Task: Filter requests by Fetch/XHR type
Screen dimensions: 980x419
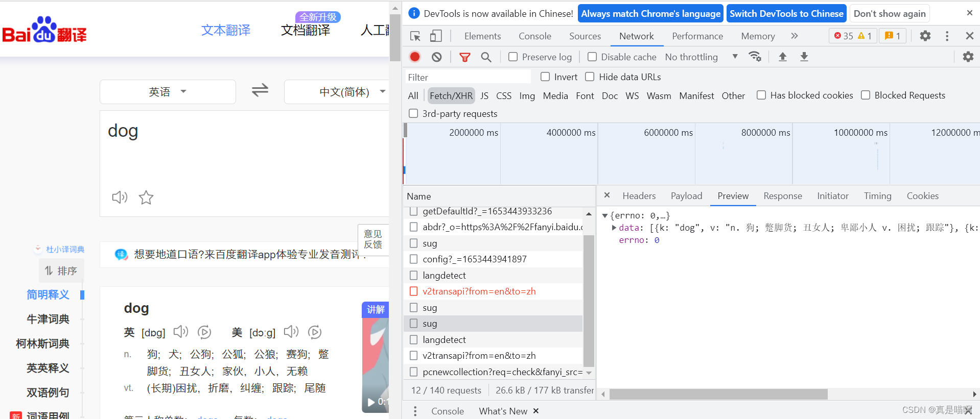Action: [451, 95]
